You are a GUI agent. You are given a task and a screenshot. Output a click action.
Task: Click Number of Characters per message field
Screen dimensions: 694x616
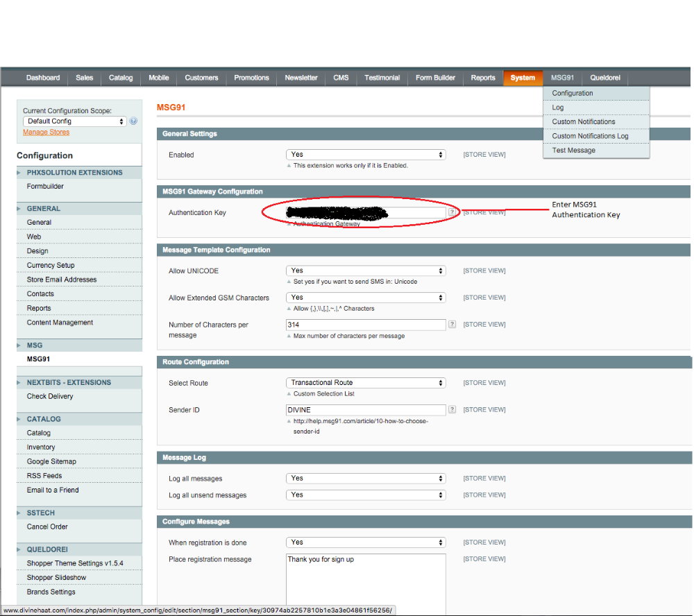[366, 325]
